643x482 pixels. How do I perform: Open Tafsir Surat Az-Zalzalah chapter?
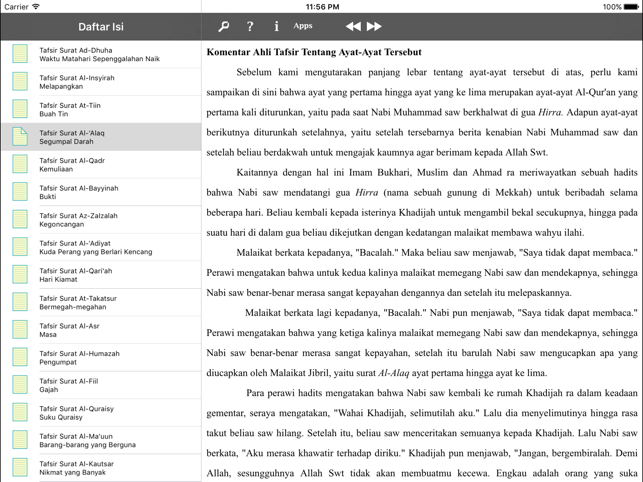[100, 219]
